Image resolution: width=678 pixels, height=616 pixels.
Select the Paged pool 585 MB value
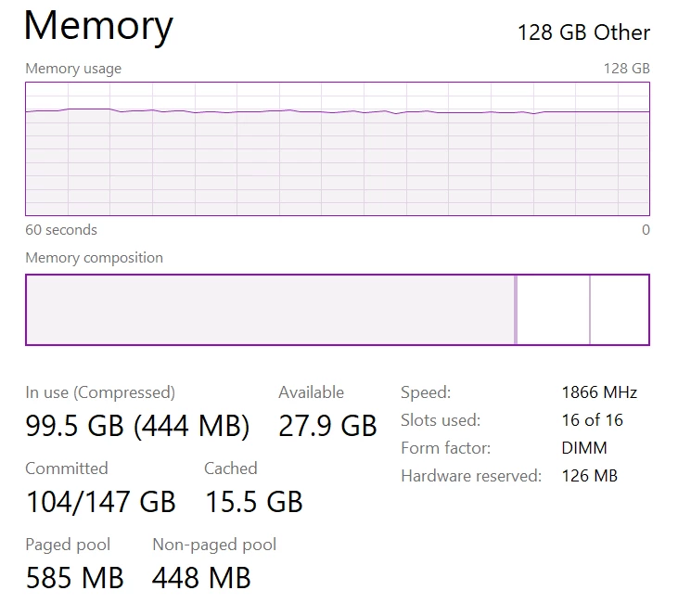click(x=74, y=578)
